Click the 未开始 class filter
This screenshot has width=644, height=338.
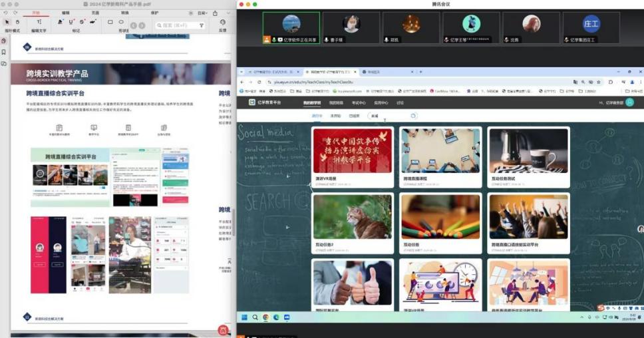pos(336,116)
